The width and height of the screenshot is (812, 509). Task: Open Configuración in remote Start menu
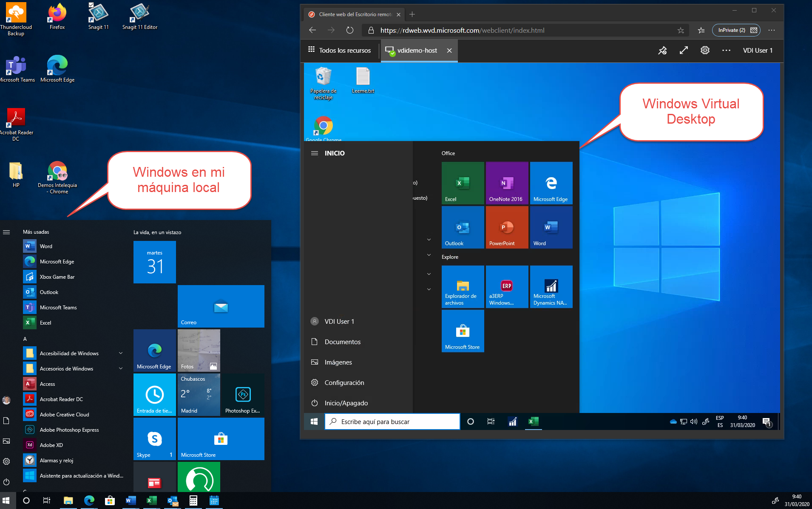click(344, 383)
